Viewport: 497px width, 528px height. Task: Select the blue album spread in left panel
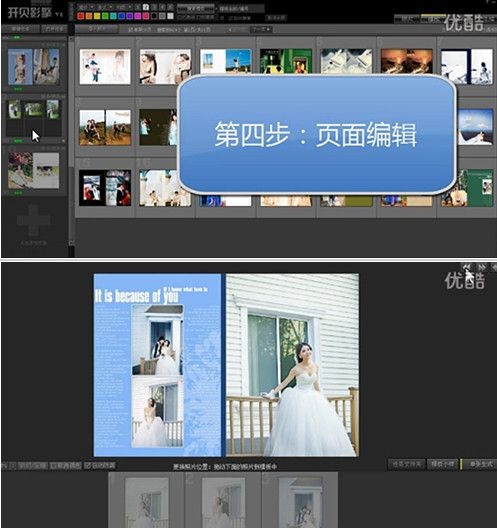pos(34,66)
